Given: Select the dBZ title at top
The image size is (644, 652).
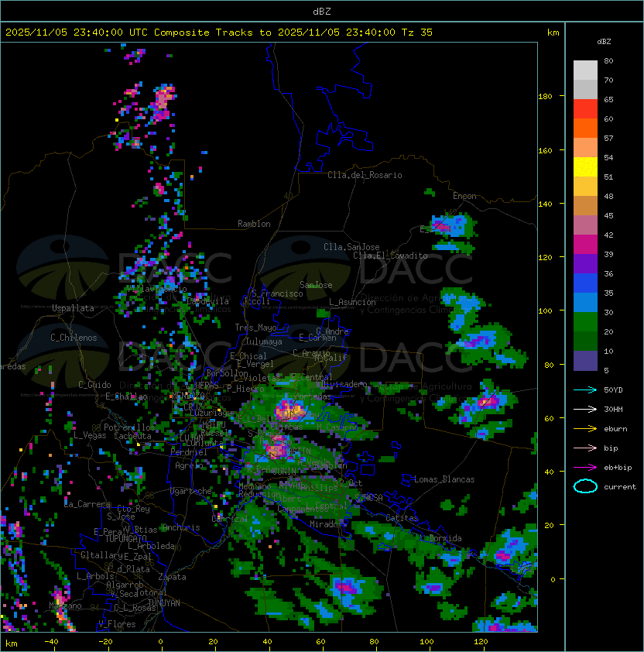Looking at the screenshot, I should click(322, 12).
